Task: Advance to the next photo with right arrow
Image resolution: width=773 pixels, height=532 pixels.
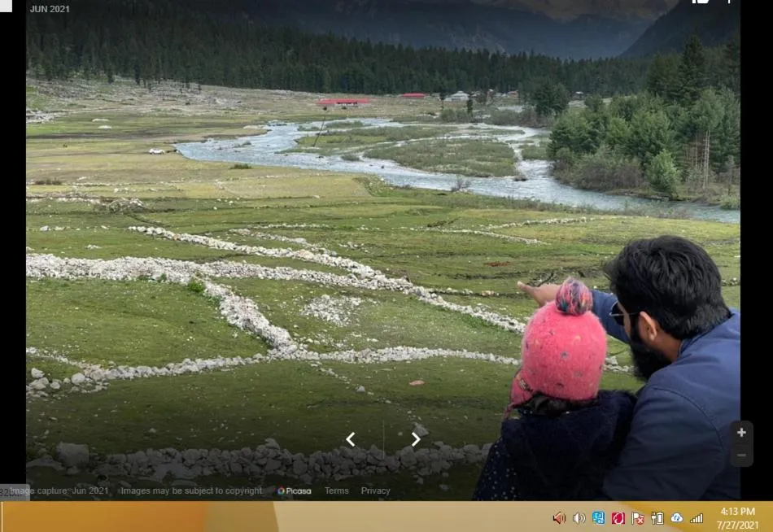Action: [x=416, y=439]
